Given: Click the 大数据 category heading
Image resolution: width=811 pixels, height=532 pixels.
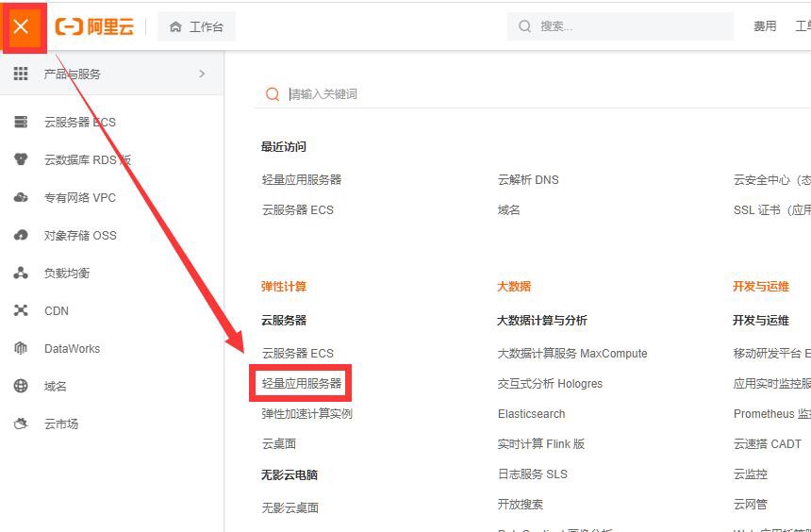Looking at the screenshot, I should point(514,286).
